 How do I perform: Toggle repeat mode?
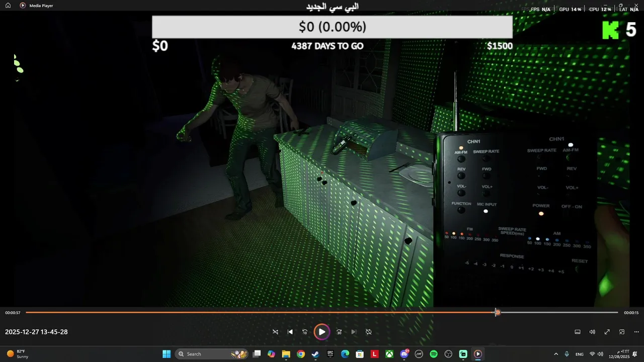click(368, 332)
